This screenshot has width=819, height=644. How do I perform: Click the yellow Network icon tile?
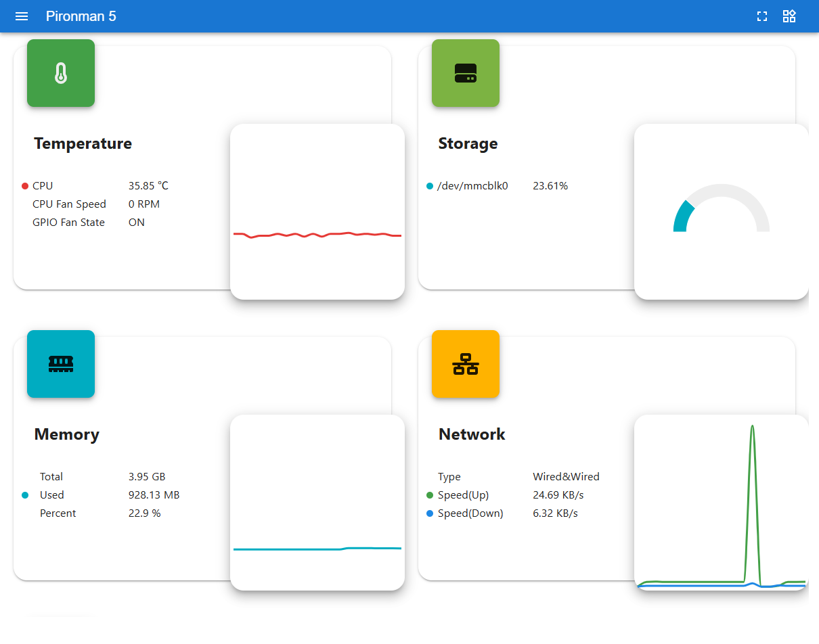[466, 364]
